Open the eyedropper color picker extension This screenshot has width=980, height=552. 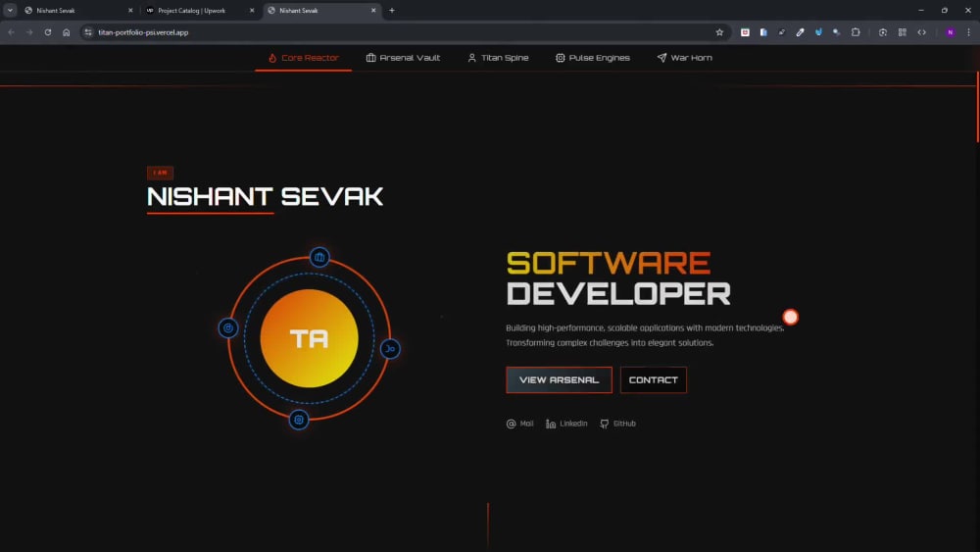tap(800, 32)
